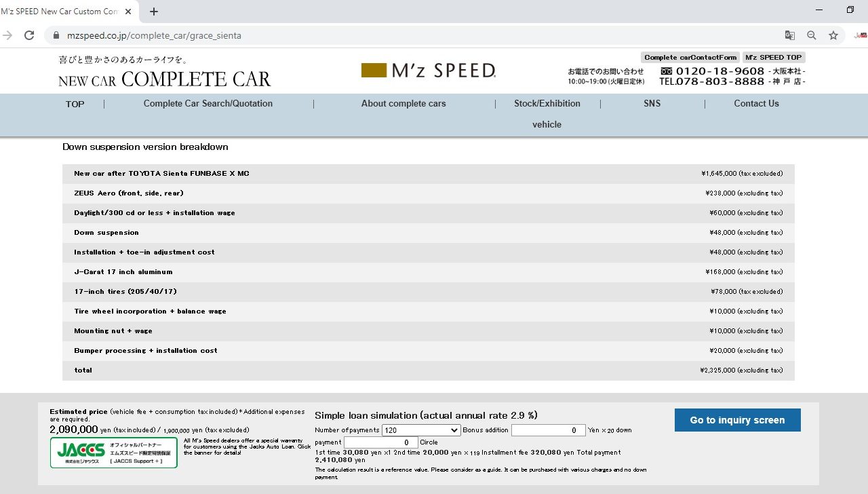
Task: Click the site padlock icon
Action: [x=56, y=35]
